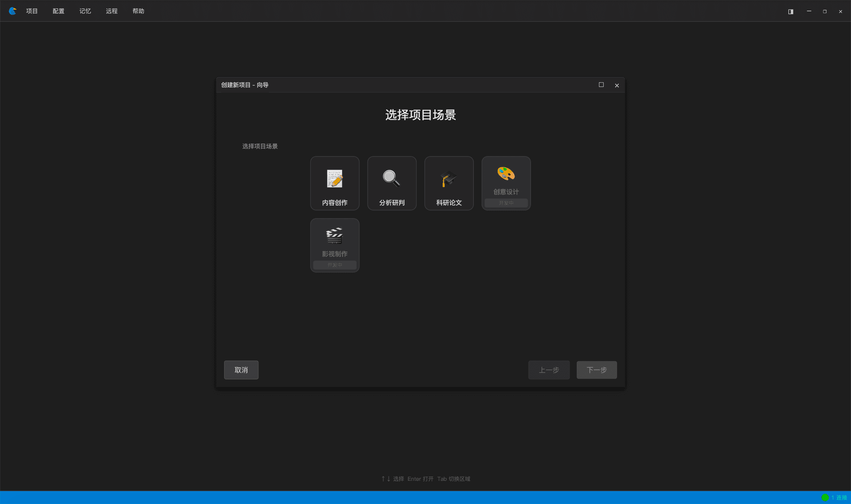Click the 开发中 badge under 创意设计

click(x=506, y=203)
